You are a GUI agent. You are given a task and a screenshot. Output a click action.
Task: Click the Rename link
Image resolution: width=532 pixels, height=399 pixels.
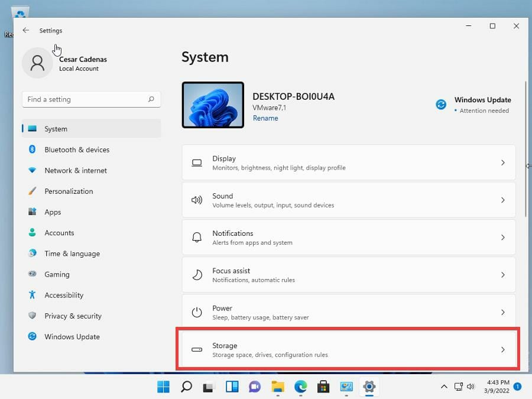click(x=265, y=118)
